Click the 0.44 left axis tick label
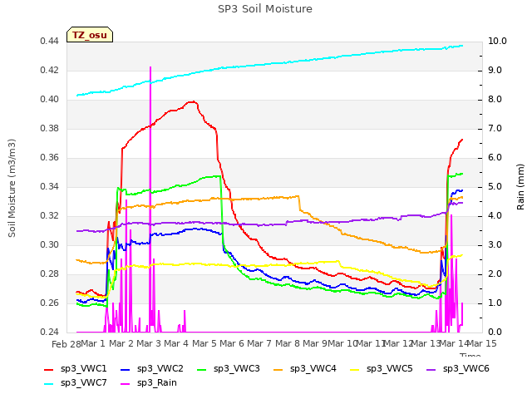The height and width of the screenshot is (399, 532). tap(50, 42)
